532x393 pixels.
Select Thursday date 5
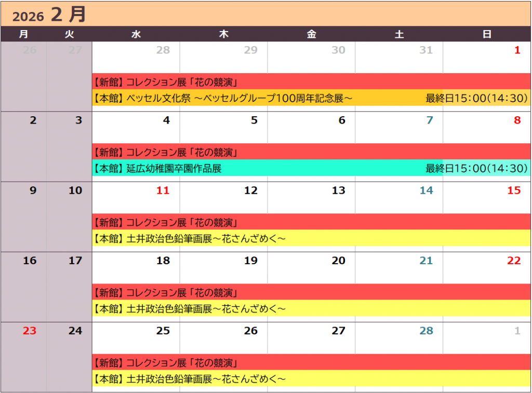click(x=254, y=120)
